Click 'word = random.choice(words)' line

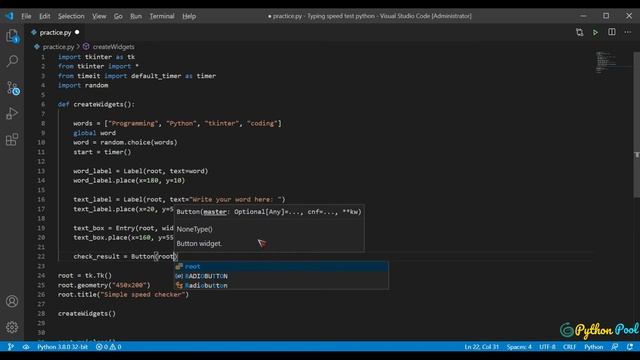click(125, 142)
